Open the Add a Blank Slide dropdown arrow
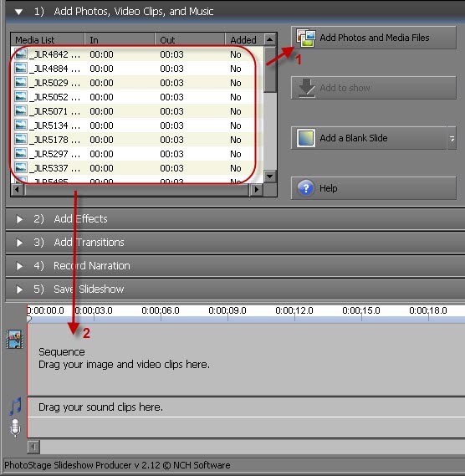This screenshot has width=465, height=476. pos(452,138)
